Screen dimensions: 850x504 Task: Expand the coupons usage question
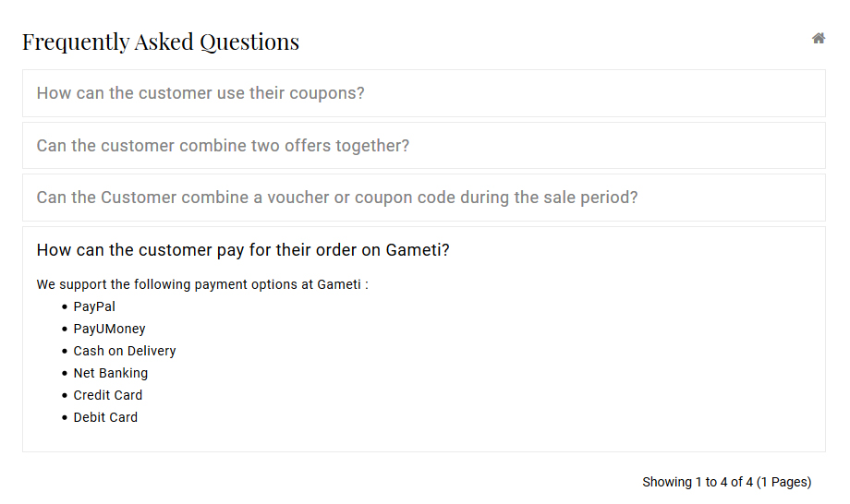(x=200, y=93)
